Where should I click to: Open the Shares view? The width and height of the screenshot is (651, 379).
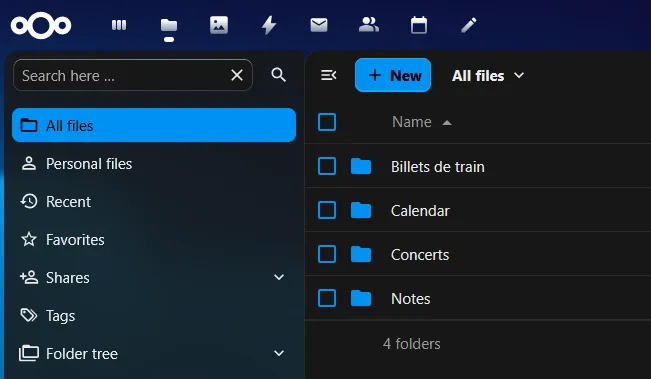click(x=68, y=278)
